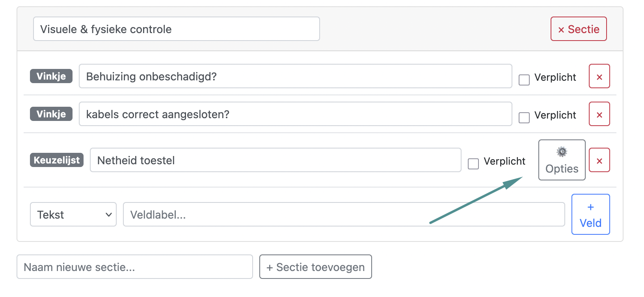Click the Vinkje badge of kabels row
Screen dimensions: 644x297
click(51, 114)
